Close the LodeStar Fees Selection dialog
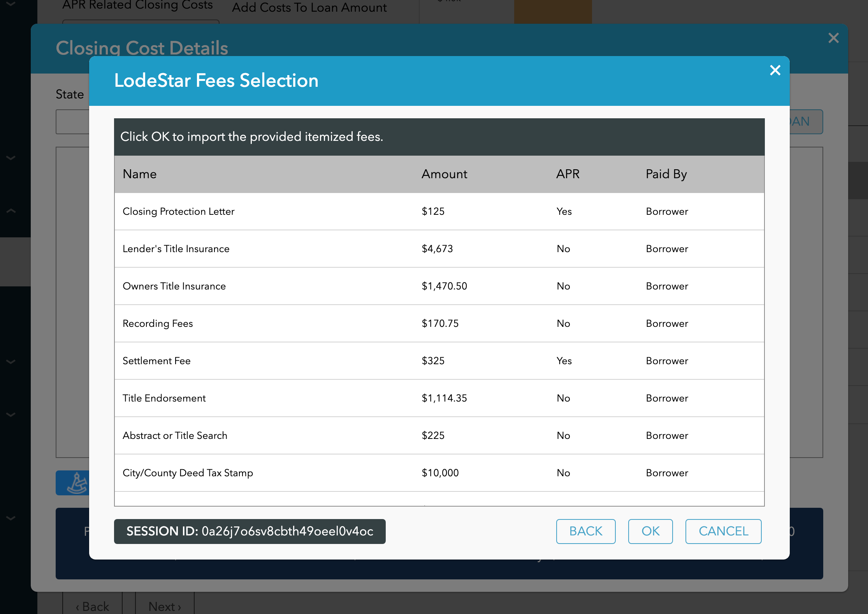This screenshot has width=868, height=614. tap(775, 70)
